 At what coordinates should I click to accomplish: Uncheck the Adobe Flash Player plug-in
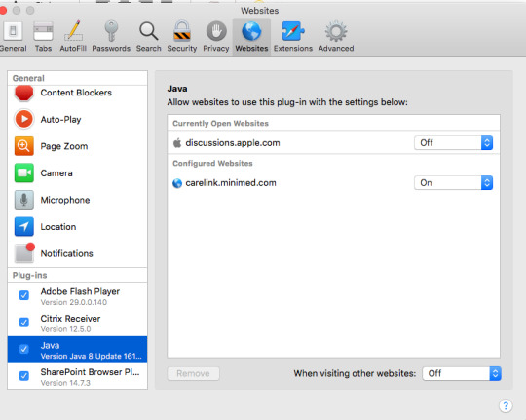point(24,295)
